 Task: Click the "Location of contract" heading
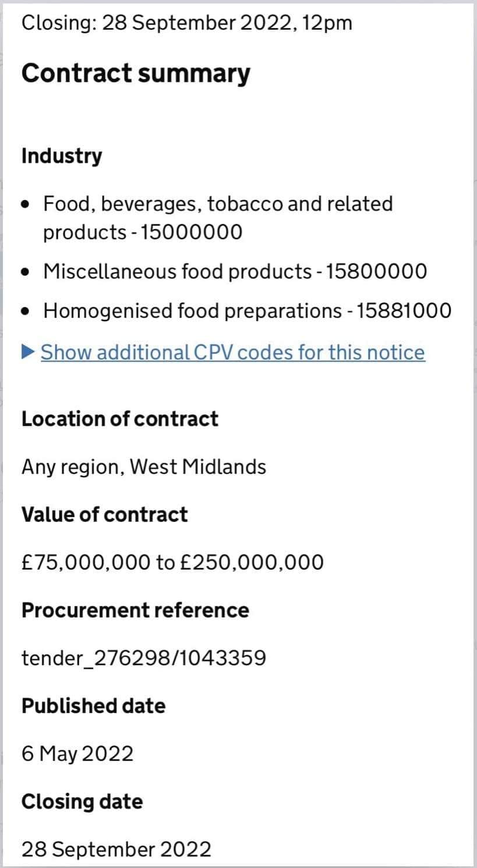point(119,419)
